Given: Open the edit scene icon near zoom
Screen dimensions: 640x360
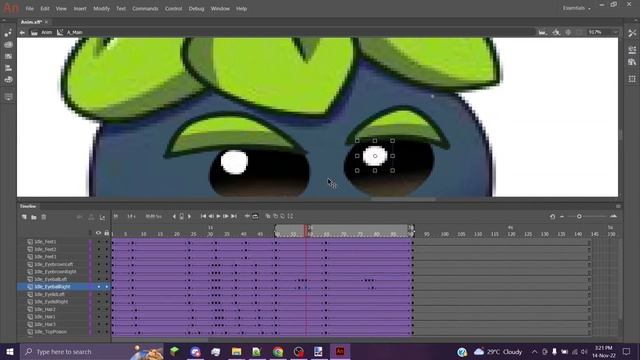Looking at the screenshot, I should (x=542, y=32).
